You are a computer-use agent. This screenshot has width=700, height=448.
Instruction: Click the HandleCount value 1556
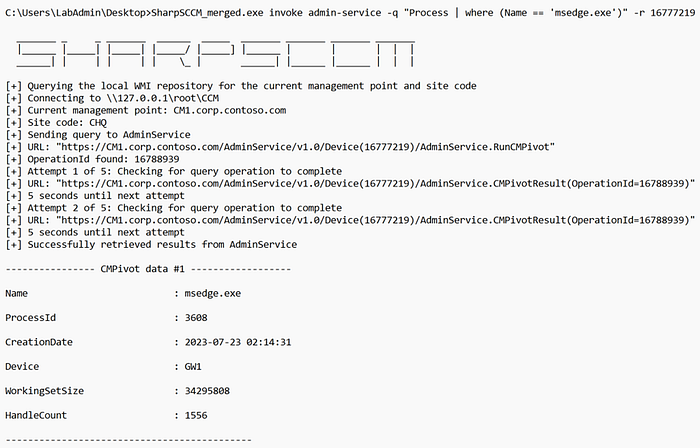[196, 415]
